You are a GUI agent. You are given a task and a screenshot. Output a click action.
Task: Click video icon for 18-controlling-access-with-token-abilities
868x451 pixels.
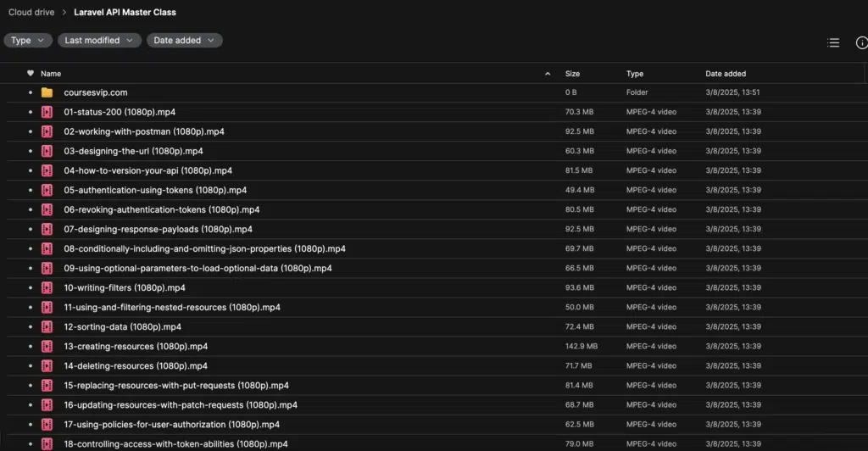tap(47, 444)
